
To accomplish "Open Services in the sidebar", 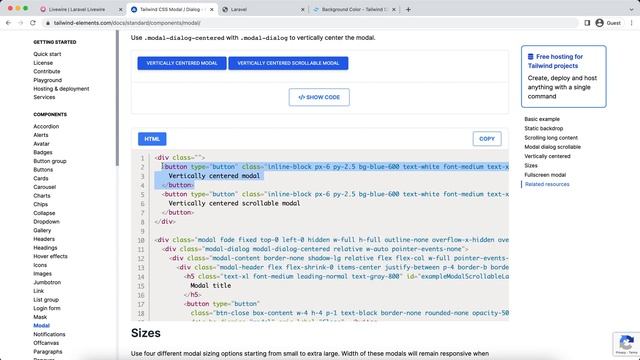I will 44,97.
